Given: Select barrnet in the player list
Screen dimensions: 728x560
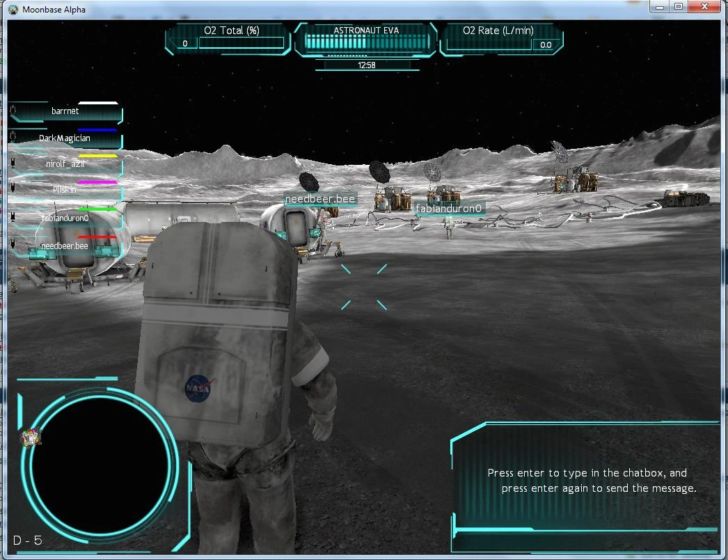Looking at the screenshot, I should pos(65,111).
